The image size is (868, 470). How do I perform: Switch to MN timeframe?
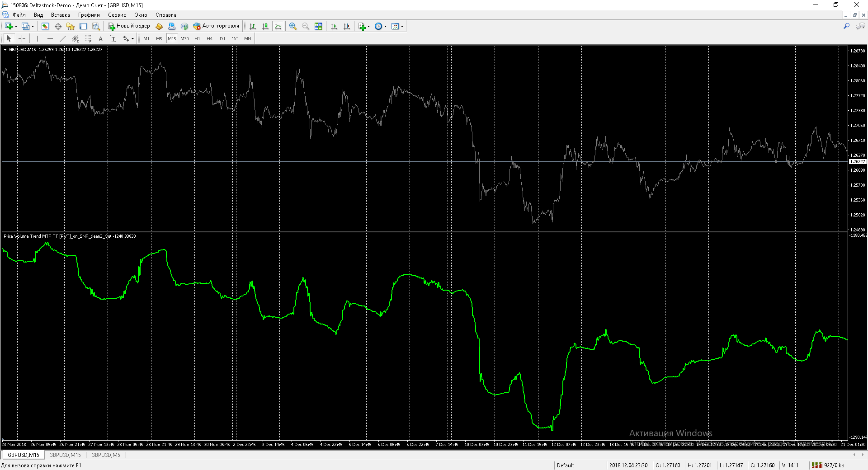tap(248, 38)
